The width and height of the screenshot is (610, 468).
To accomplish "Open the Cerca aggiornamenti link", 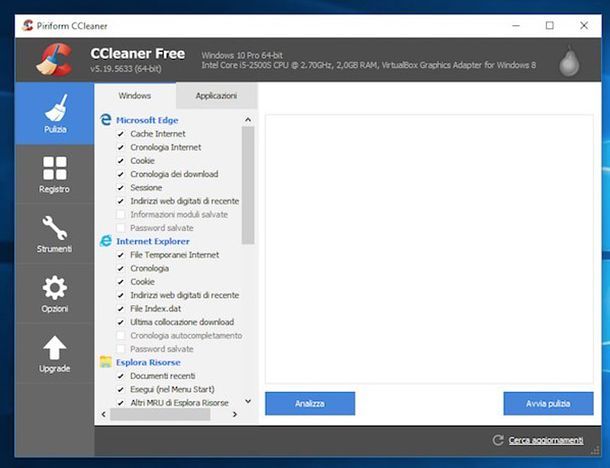I will click(x=546, y=440).
